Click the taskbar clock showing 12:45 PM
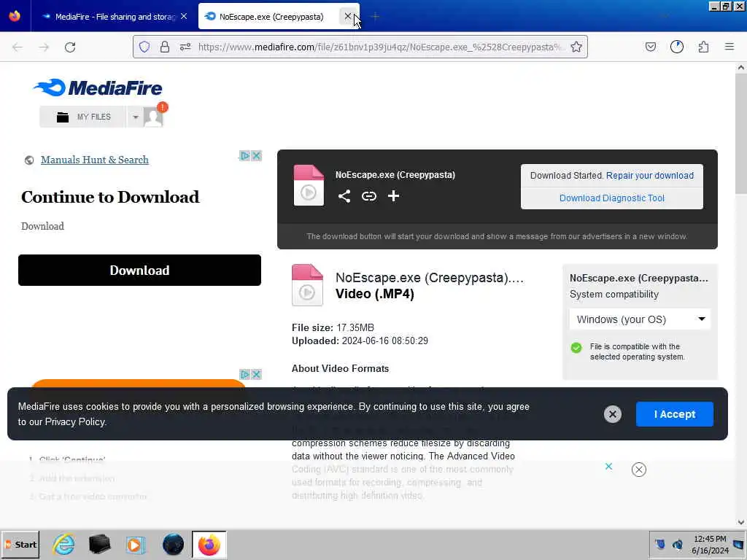This screenshot has width=747, height=560. coord(710,544)
